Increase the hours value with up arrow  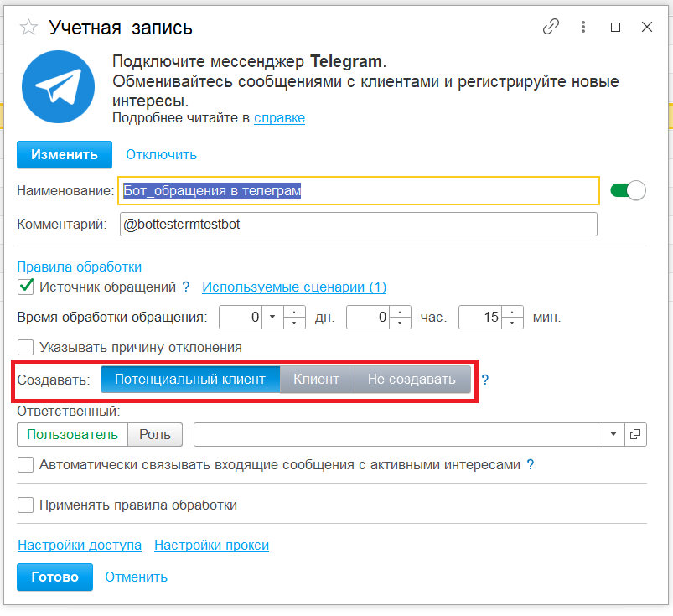pyautogui.click(x=400, y=312)
